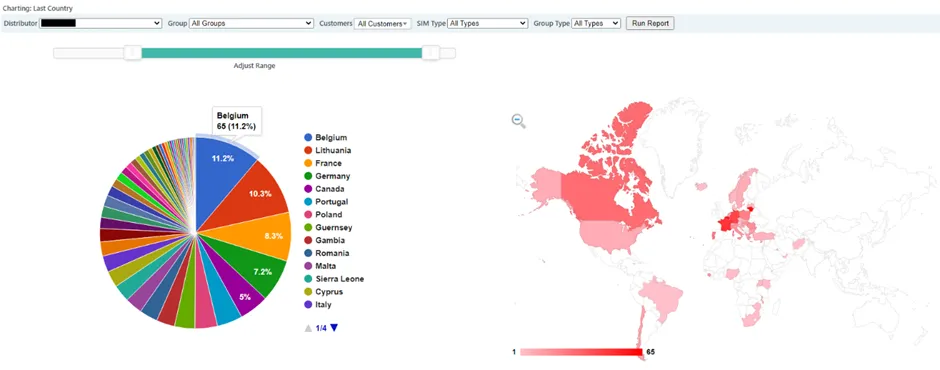Click the Romania legend entry

pos(327,253)
